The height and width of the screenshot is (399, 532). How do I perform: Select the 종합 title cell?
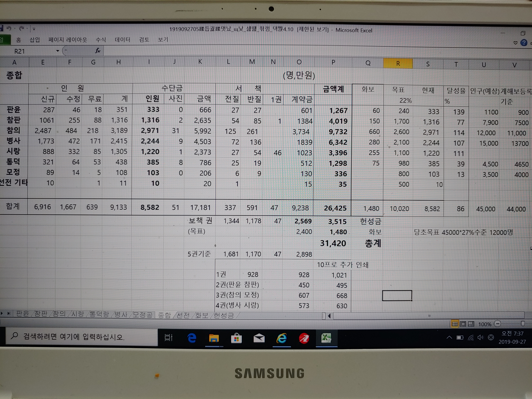pos(14,75)
